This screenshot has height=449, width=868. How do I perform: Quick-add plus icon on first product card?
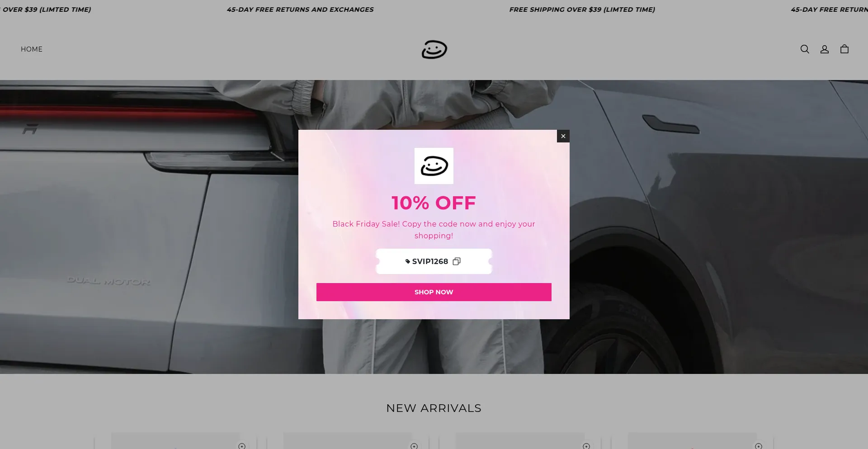point(242,446)
